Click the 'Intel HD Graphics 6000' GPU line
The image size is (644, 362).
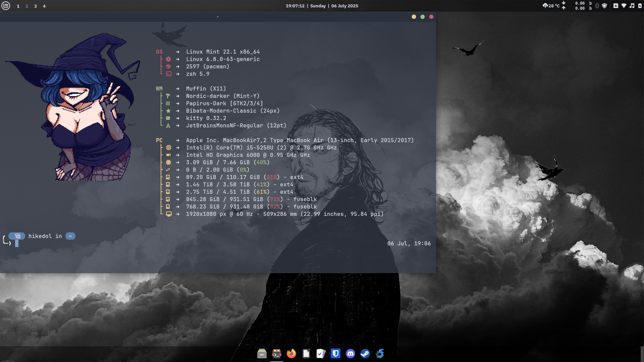coord(248,155)
